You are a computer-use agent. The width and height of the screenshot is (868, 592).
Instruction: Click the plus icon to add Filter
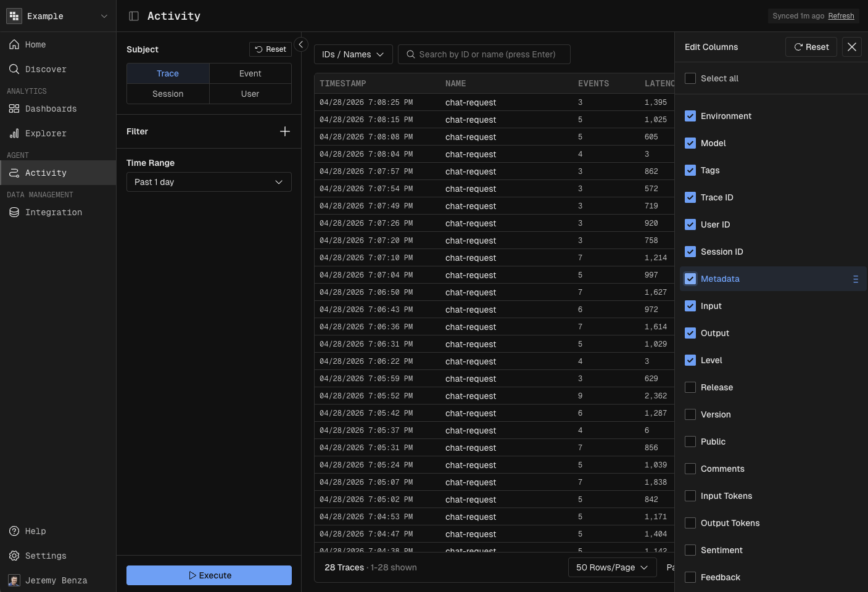[284, 131]
